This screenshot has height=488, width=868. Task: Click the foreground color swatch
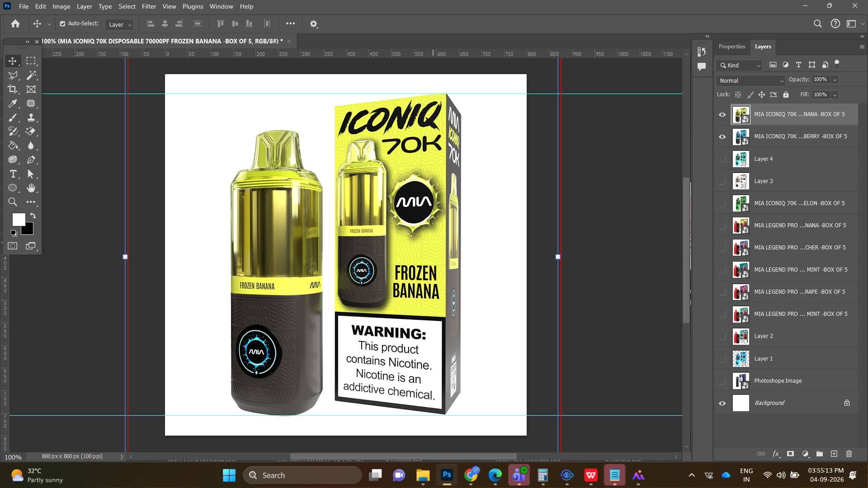pos(19,220)
